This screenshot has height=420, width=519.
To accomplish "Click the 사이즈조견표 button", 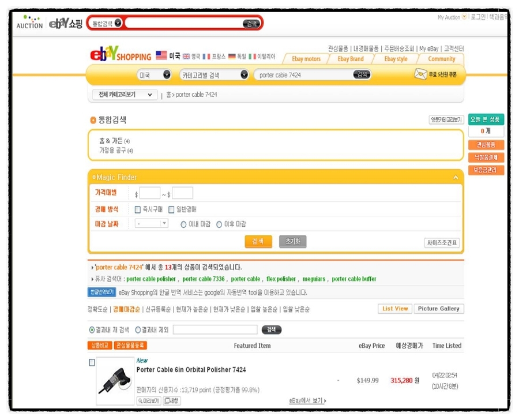I will coord(442,243).
